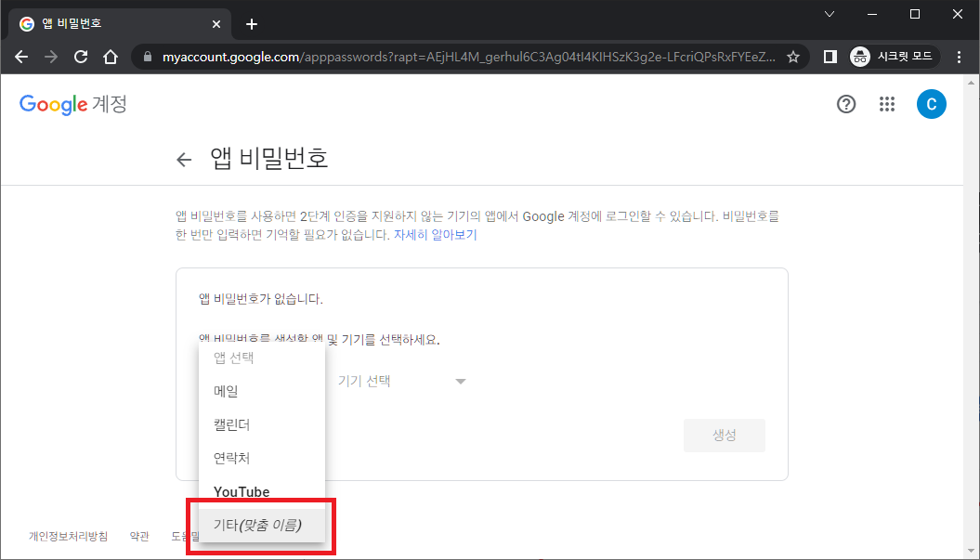The height and width of the screenshot is (560, 980).
Task: Select 메일 from app list
Action: pos(262,391)
